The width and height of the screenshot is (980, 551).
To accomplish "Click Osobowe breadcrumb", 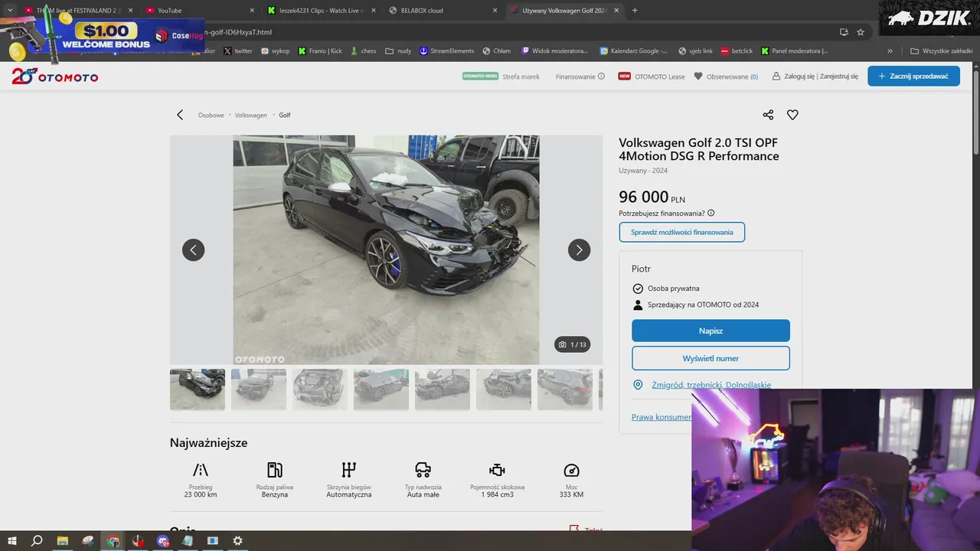I will [211, 115].
